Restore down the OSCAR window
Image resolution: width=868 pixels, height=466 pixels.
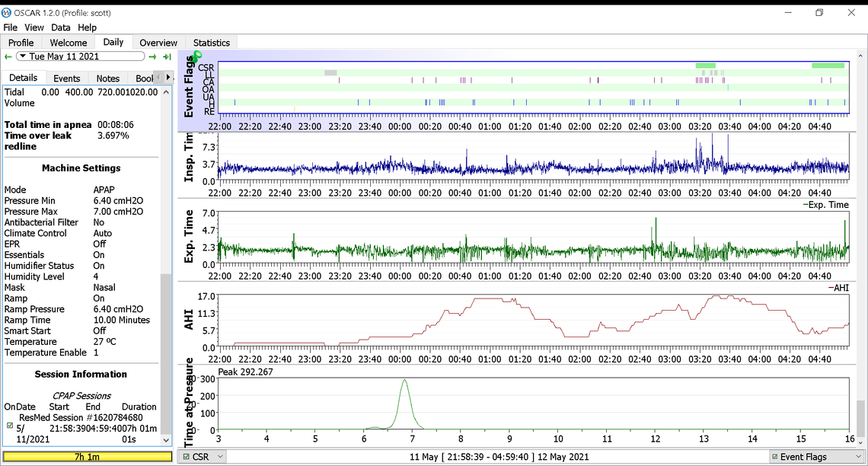click(820, 13)
